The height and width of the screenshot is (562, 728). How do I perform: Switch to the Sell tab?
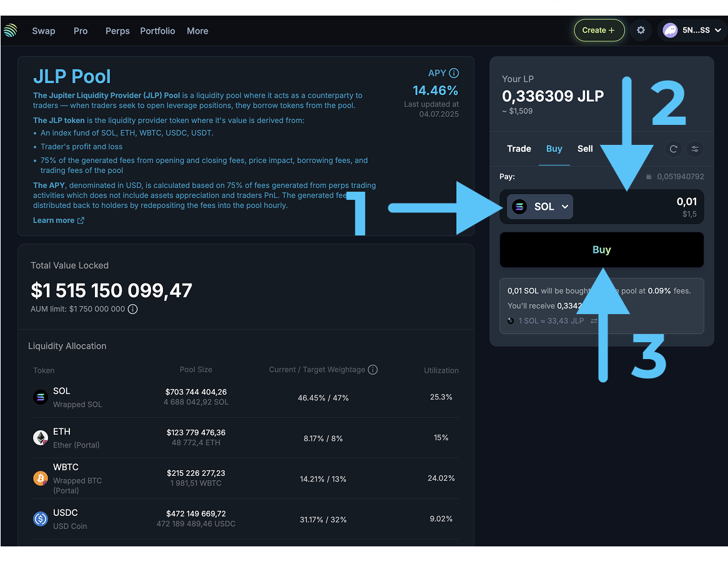585,149
